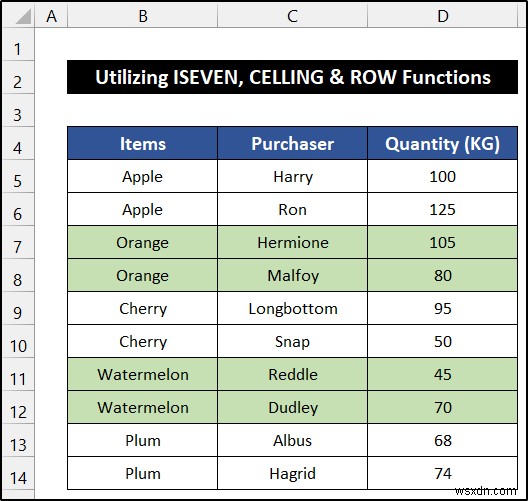
Task: Click the Items header cell
Action: click(142, 143)
